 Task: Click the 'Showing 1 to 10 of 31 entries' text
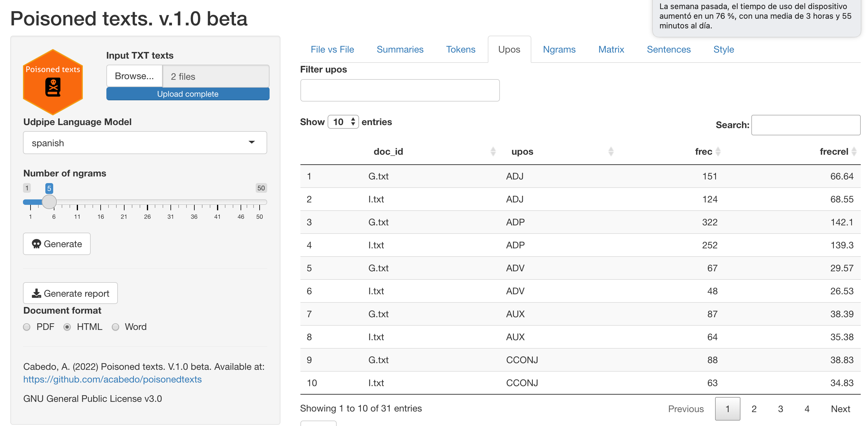pos(361,408)
